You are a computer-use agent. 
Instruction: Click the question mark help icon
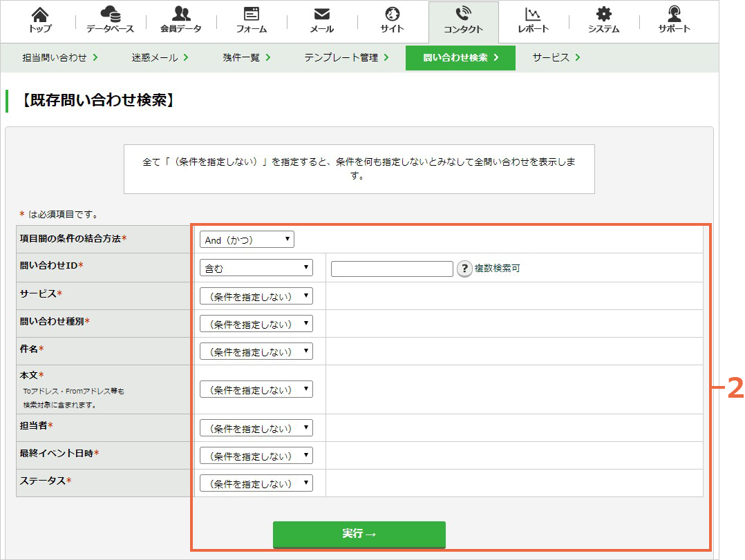tap(464, 269)
